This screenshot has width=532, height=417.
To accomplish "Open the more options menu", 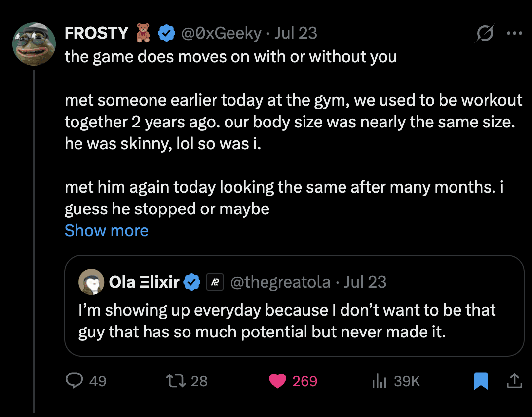I will coord(514,33).
